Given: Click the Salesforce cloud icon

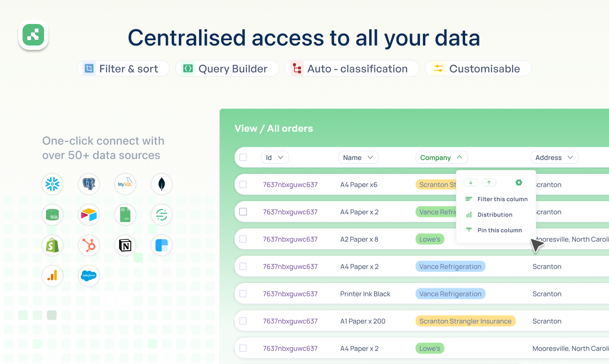Looking at the screenshot, I should 89,276.
